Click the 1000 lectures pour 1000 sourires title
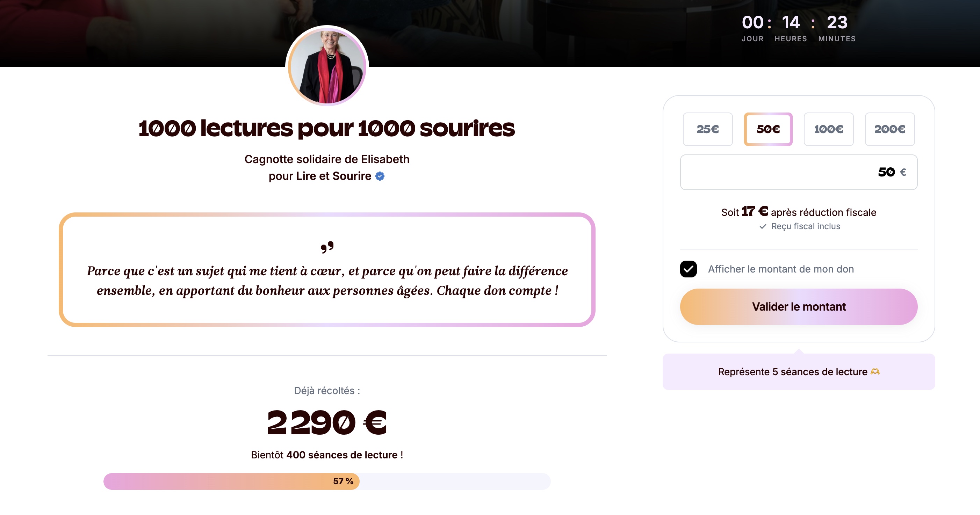The height and width of the screenshot is (515, 980). tap(326, 128)
